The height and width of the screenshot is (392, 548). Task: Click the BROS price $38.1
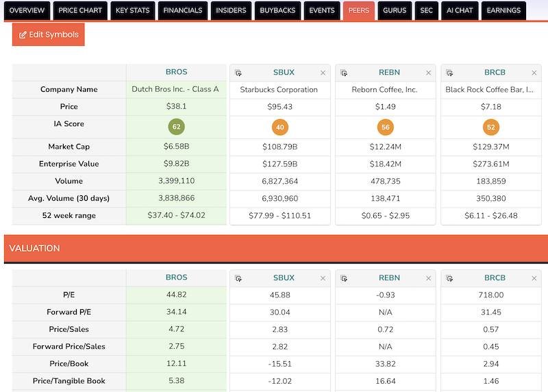tap(177, 106)
